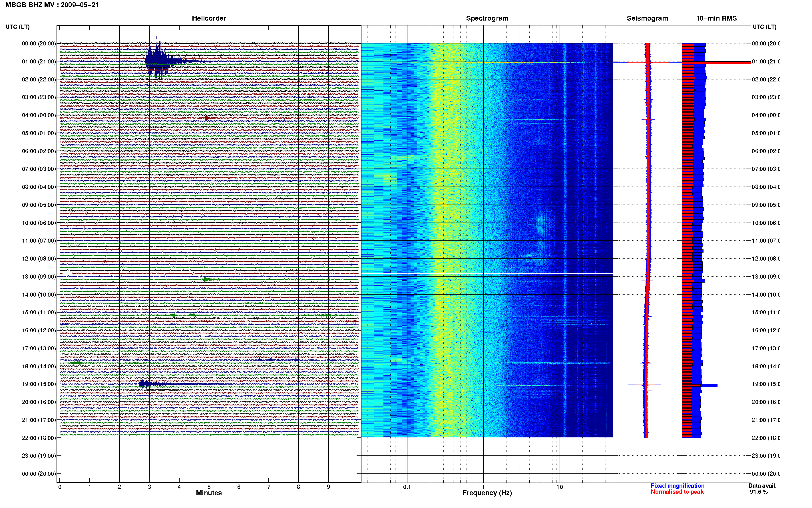
Task: Select the '23:00 (19:00)' left time label
Action: pos(39,456)
